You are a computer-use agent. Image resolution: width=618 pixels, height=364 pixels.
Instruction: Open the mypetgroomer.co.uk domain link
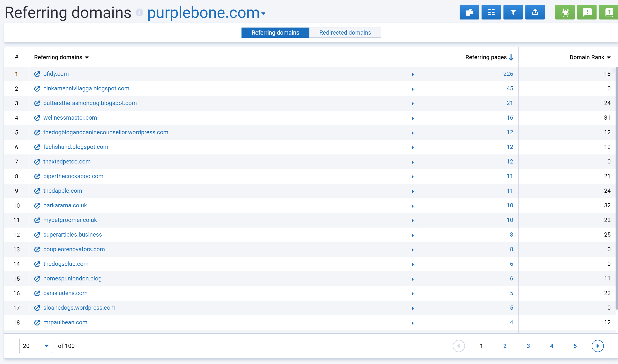pos(70,220)
